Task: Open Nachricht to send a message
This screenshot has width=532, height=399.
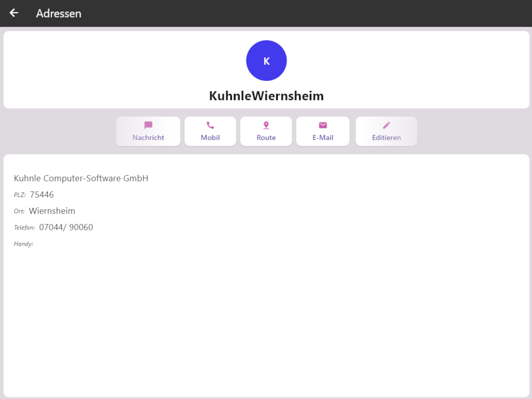Action: click(148, 131)
